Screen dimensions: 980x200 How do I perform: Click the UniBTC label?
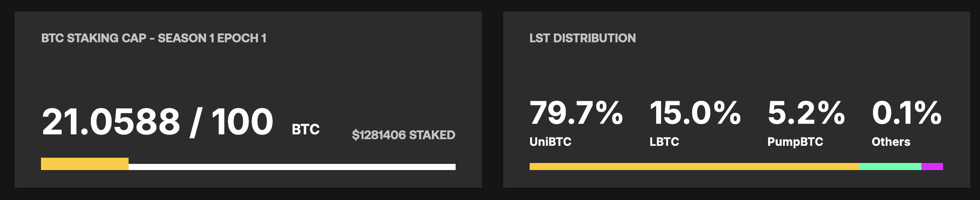coord(550,142)
